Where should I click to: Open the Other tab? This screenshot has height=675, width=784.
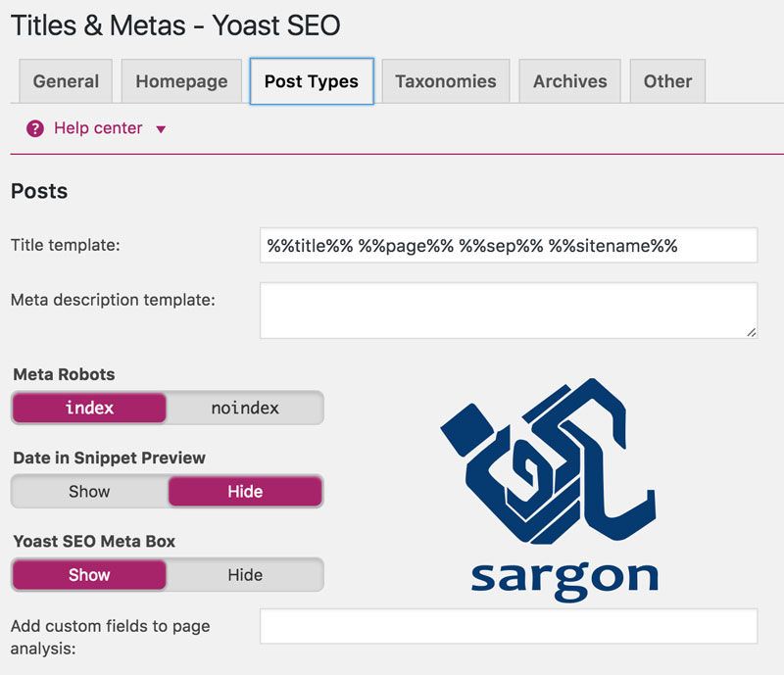click(667, 81)
